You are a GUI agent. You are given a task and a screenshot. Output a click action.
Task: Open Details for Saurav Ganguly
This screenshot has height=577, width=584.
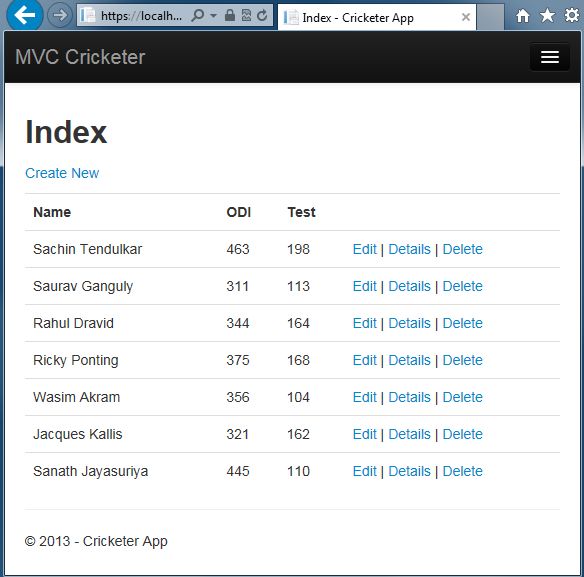pos(409,286)
